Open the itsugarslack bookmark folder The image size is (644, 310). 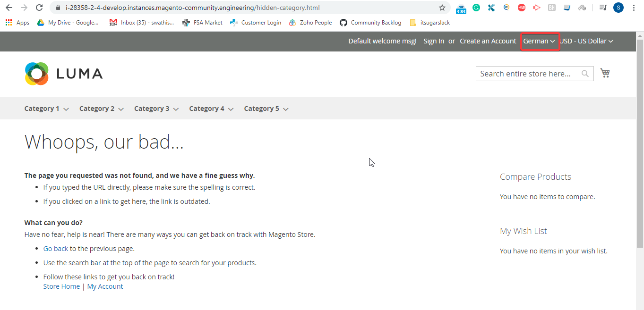(x=430, y=22)
